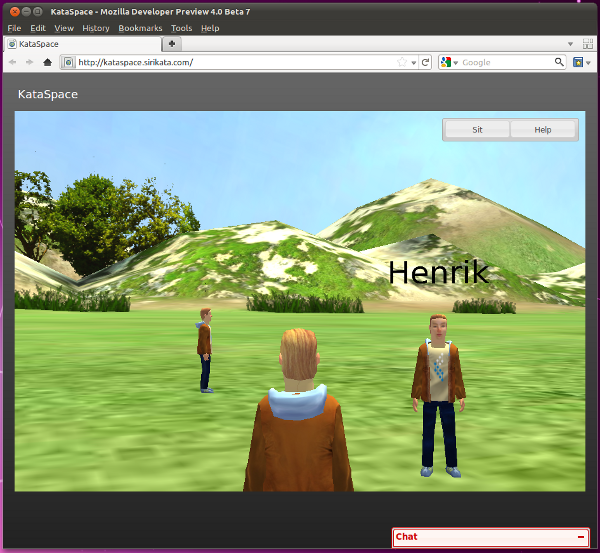Minimize the browser window
600x553 pixels.
point(26,11)
